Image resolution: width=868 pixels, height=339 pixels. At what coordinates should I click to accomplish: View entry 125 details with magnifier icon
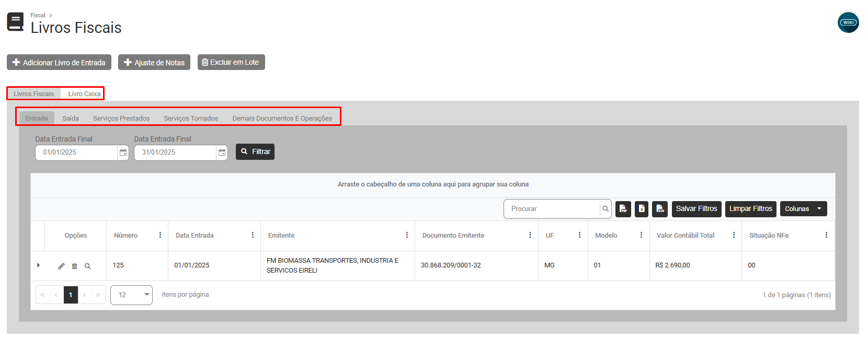point(87,266)
